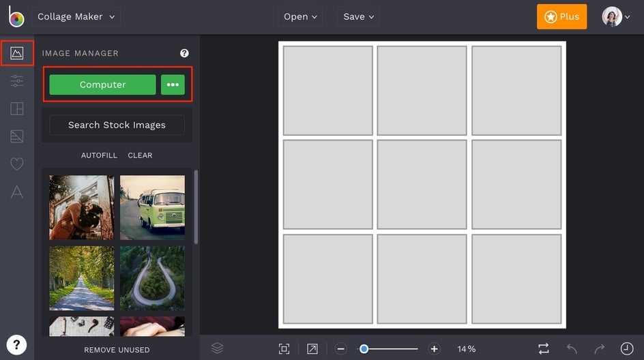Click the image list scrollbar

click(196, 207)
